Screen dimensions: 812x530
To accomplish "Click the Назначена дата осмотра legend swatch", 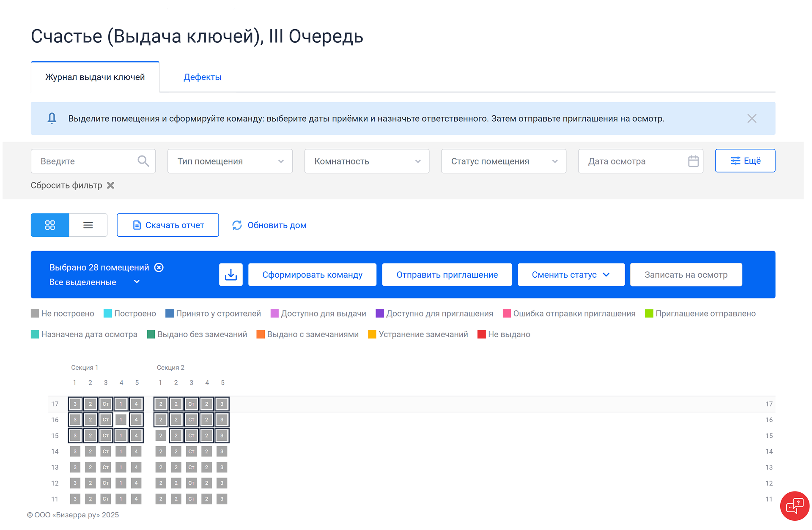I will (x=35, y=334).
